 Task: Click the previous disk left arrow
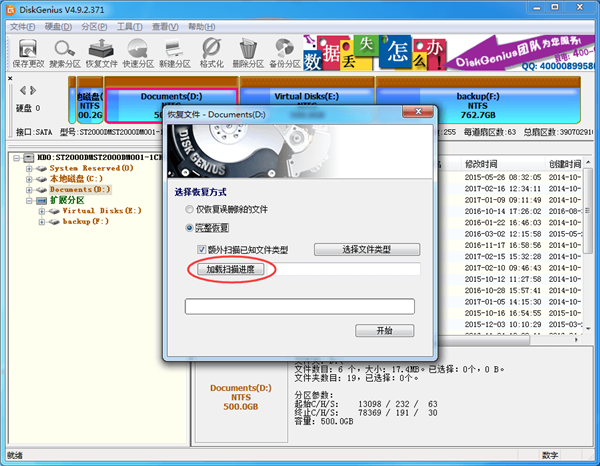(23, 90)
